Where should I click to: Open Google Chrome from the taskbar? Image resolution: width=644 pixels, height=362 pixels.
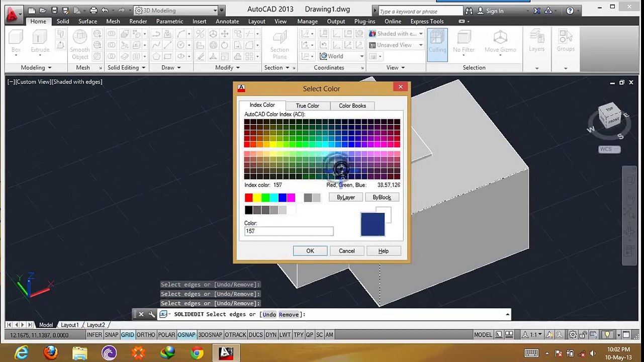(x=197, y=353)
